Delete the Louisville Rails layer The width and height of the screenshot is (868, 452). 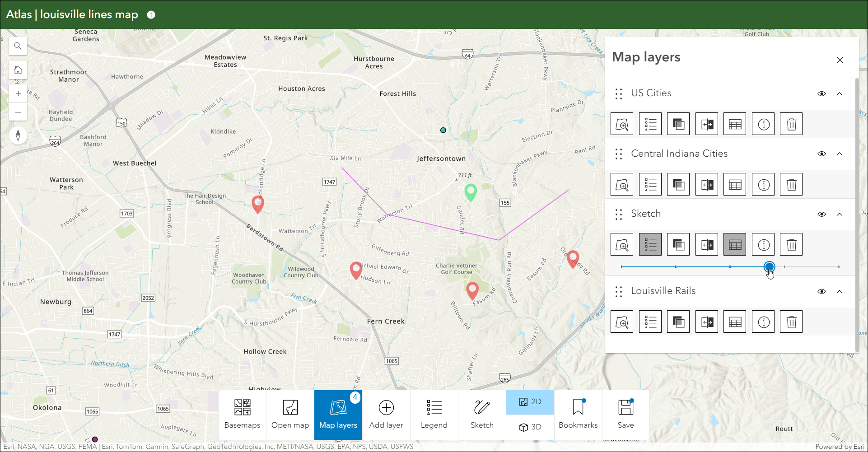point(791,322)
